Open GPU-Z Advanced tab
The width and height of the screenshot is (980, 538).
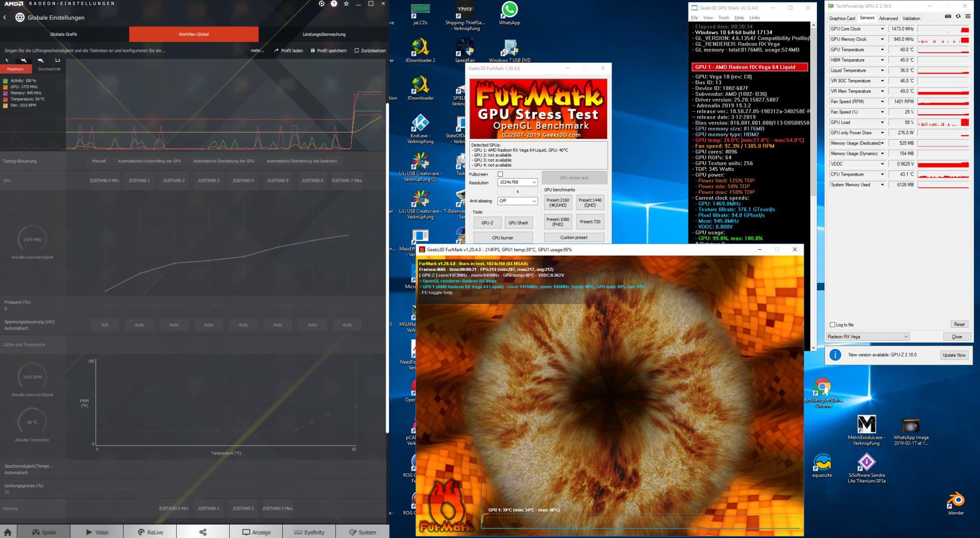tap(888, 18)
